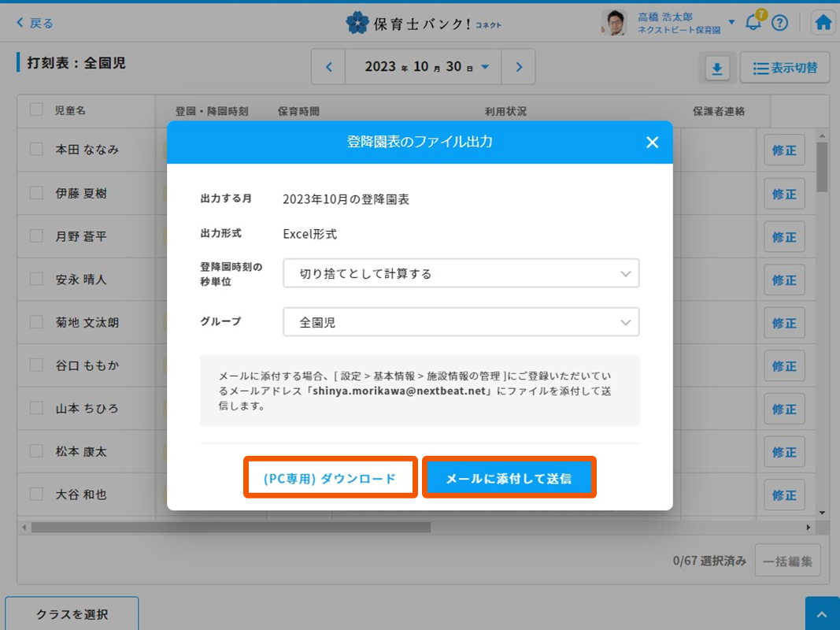Image resolution: width=840 pixels, height=630 pixels.
Task: Open the 登降園時刻の秒単位 dropdown
Action: (x=461, y=274)
